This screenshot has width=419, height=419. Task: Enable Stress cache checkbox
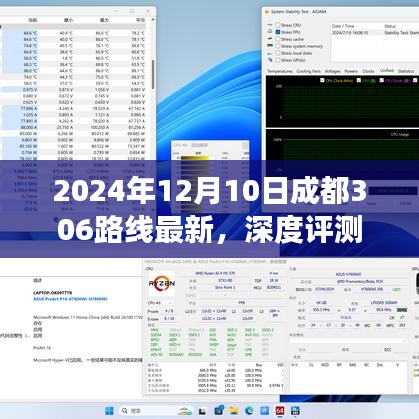coord(277,39)
